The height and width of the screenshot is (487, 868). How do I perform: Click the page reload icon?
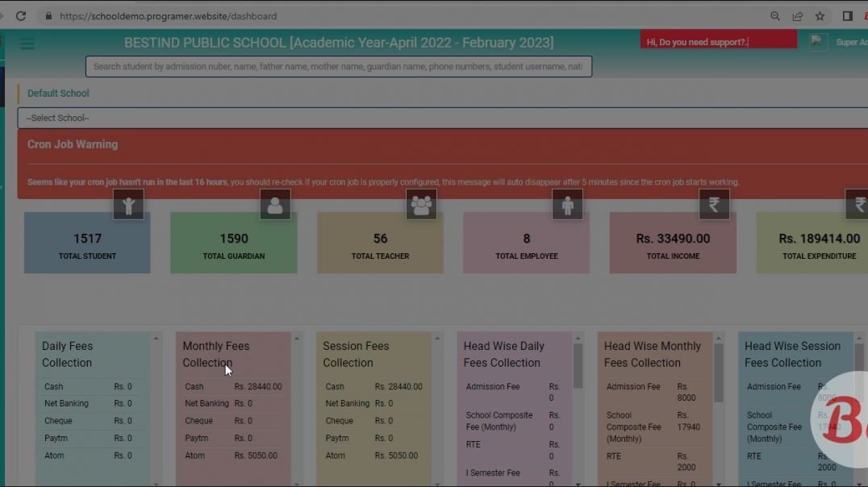20,15
